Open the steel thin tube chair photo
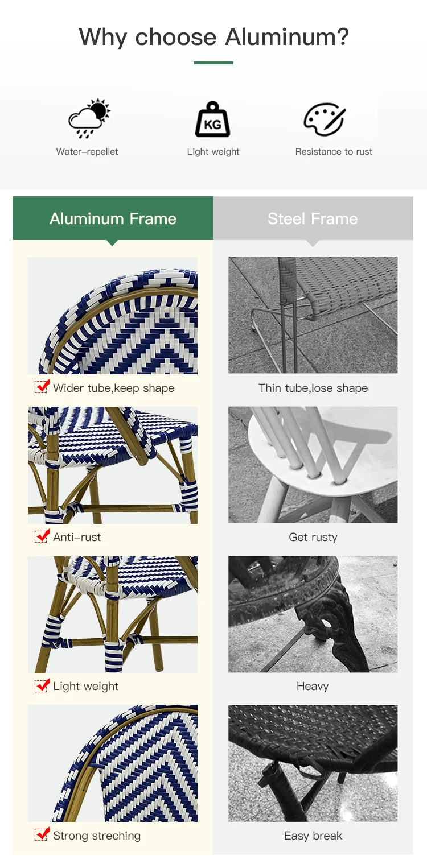The height and width of the screenshot is (868, 427). (x=313, y=315)
